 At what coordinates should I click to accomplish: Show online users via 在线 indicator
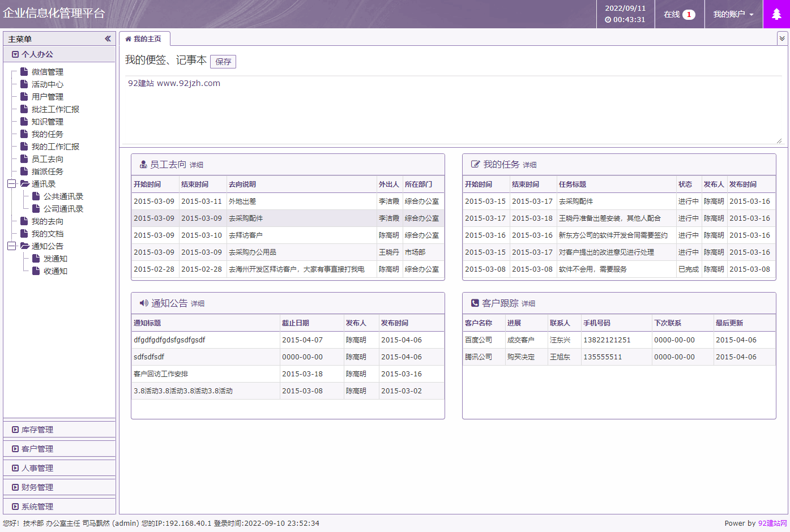click(x=680, y=14)
